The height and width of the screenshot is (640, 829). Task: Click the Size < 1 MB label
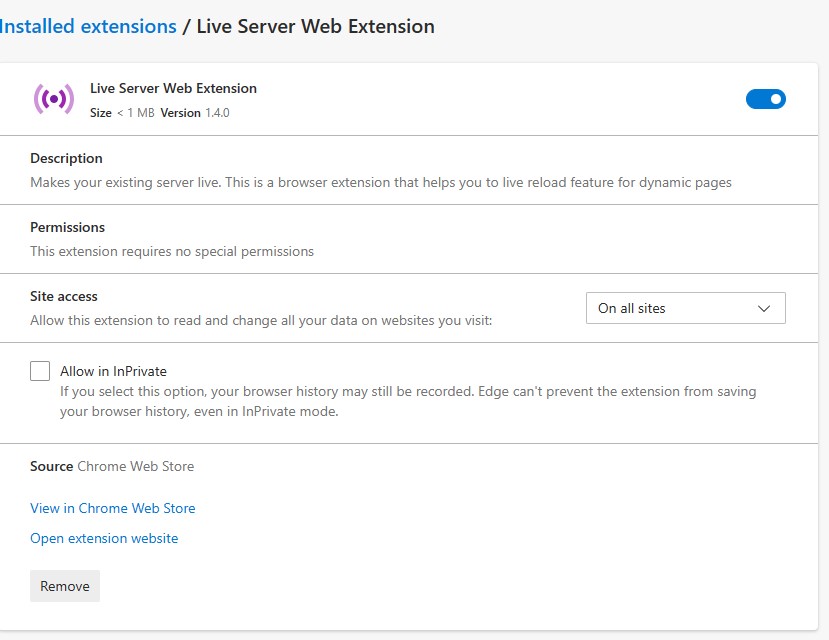pyautogui.click(x=122, y=113)
